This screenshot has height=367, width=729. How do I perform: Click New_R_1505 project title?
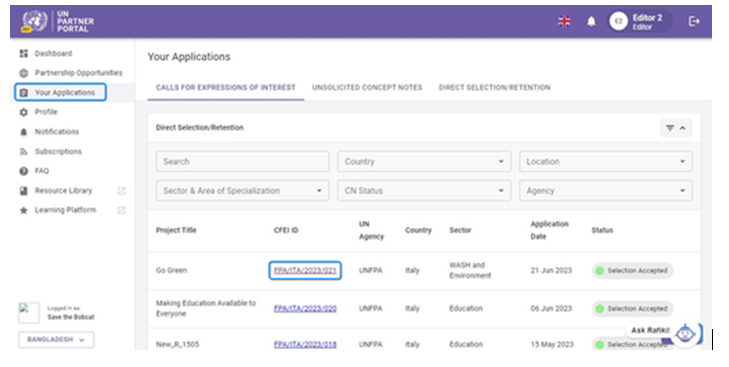point(177,345)
